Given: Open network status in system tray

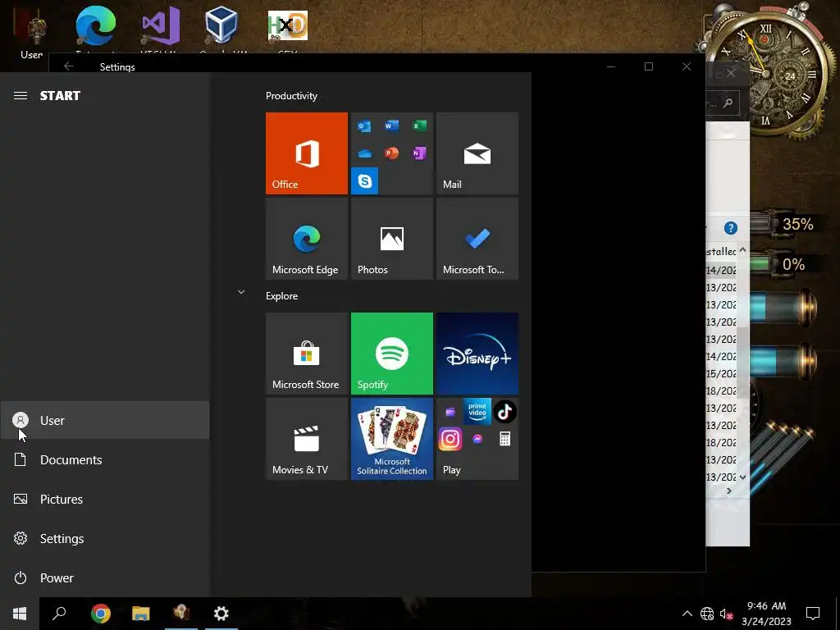Looking at the screenshot, I should (x=707, y=614).
